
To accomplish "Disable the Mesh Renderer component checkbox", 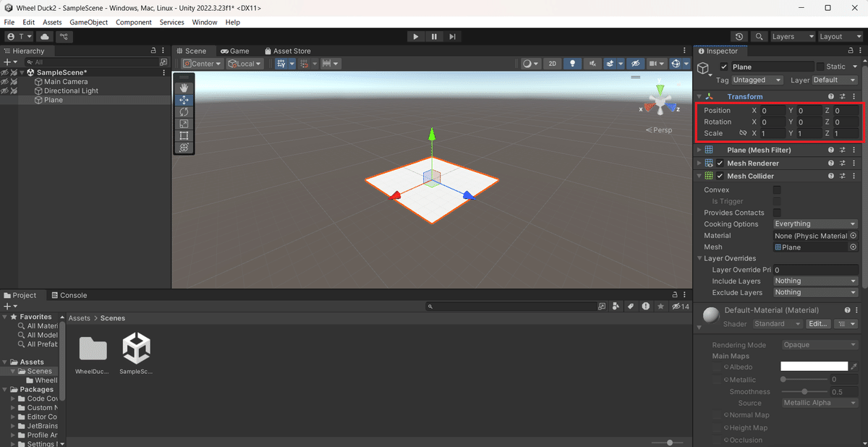I will coord(720,163).
